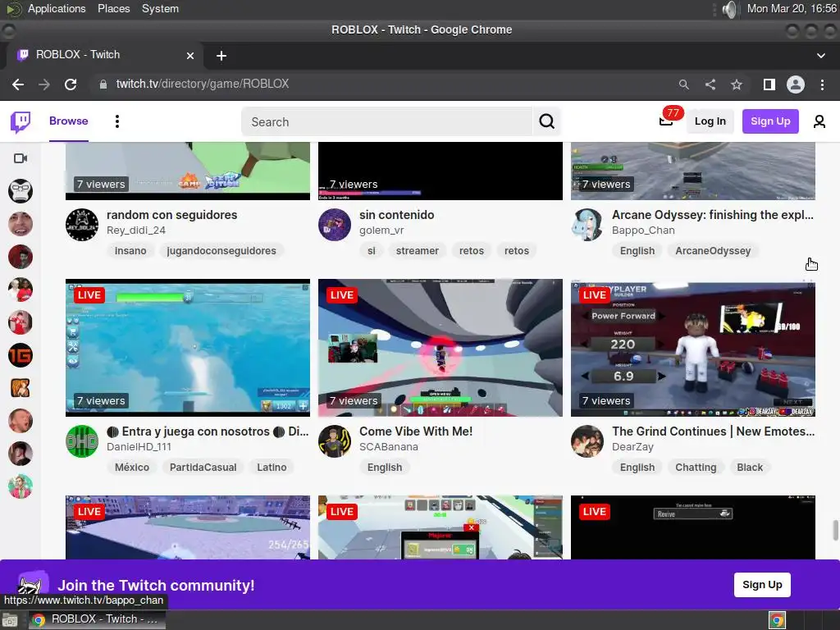Click the Chrome zoom magnifier icon
840x630 pixels.
click(683, 84)
